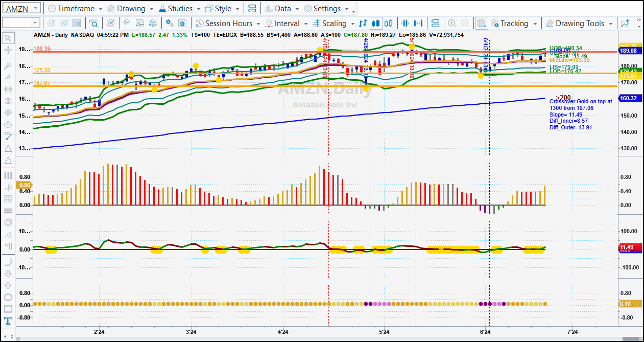Click the calendar grid toolbar icon
This screenshot has width=644, height=342.
pos(77,24)
